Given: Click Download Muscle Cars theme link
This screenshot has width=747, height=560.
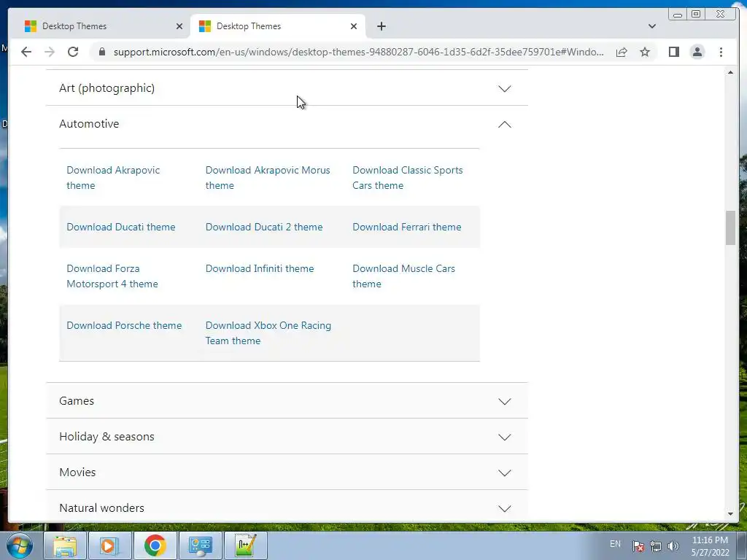Looking at the screenshot, I should 403,276.
